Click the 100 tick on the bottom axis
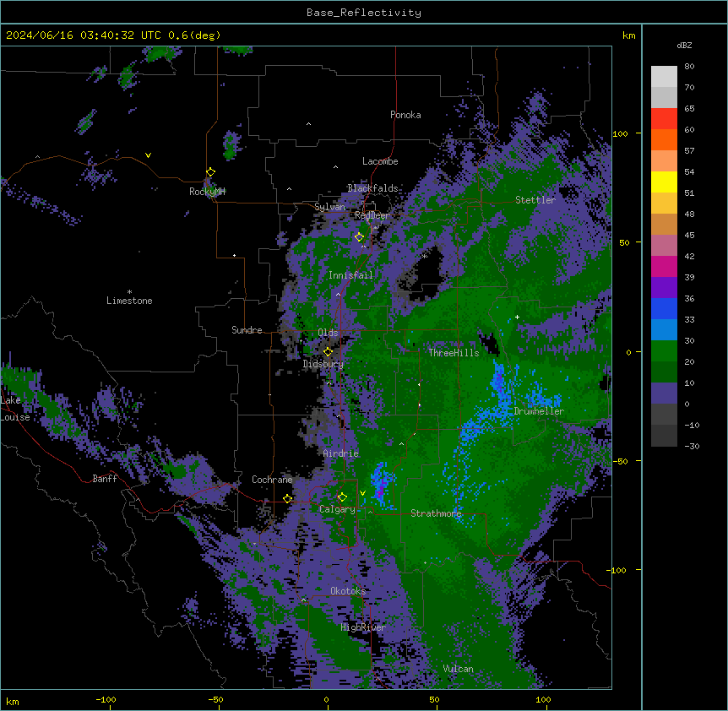This screenshot has width=728, height=711. (543, 699)
